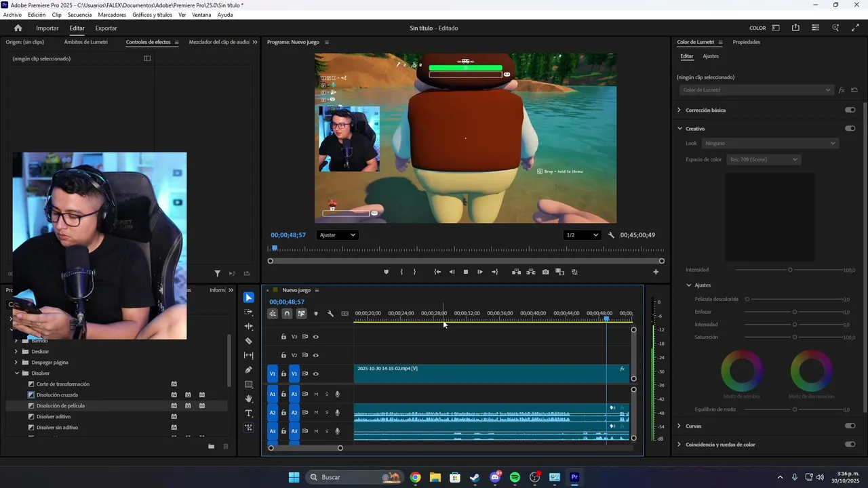Open the Ajustar zoom dropdown
The width and height of the screenshot is (868, 488).
point(336,235)
